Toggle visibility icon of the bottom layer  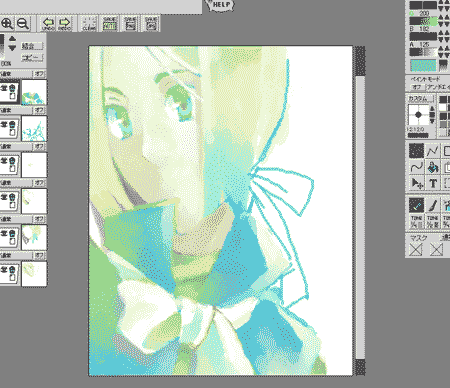point(12,270)
